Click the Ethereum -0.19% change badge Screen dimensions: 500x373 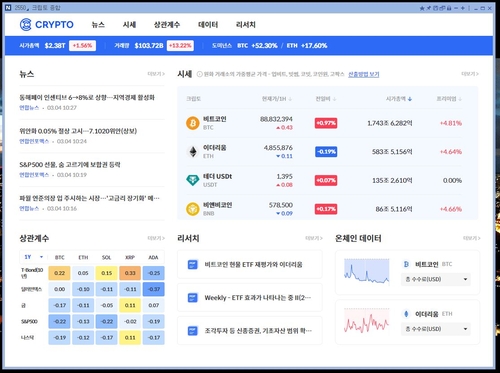click(326, 152)
